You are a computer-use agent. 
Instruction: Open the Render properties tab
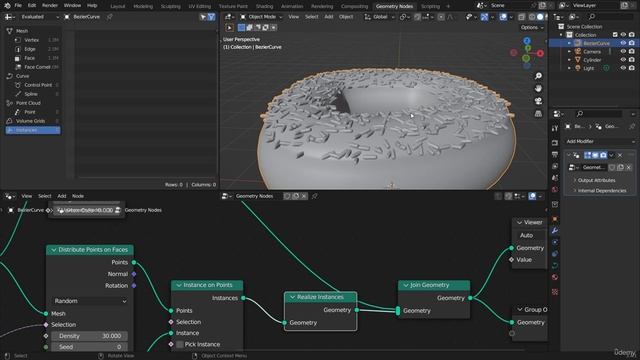[555, 143]
